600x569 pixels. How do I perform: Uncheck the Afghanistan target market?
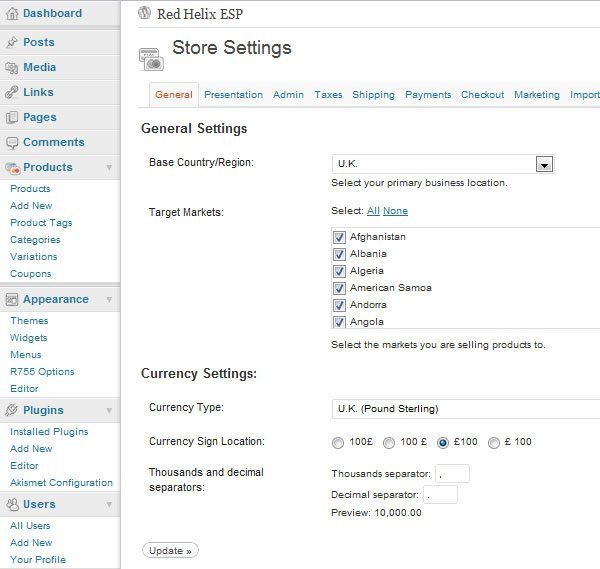click(x=339, y=237)
